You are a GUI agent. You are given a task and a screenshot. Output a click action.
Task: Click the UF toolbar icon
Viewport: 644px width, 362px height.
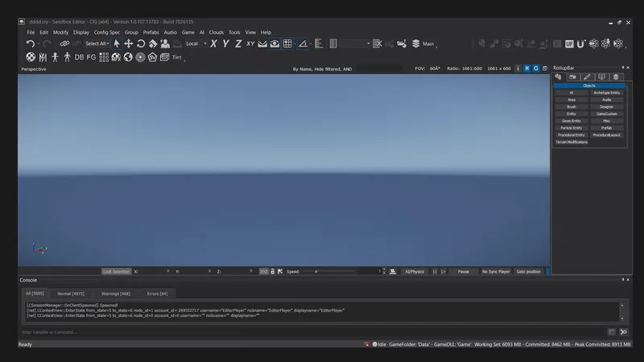569,44
